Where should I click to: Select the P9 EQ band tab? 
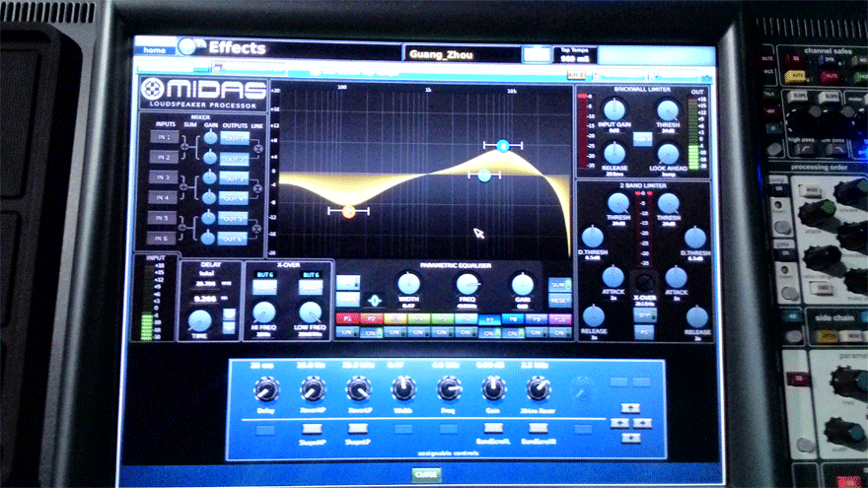pyautogui.click(x=536, y=319)
